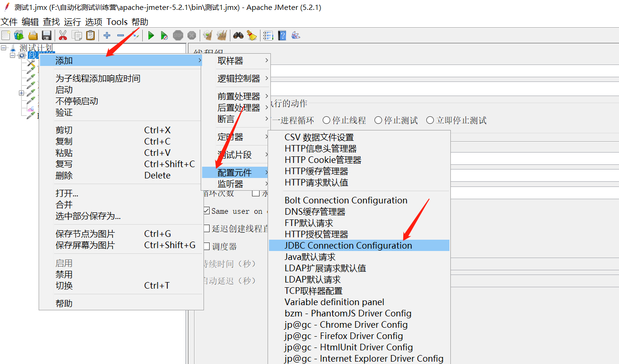Screen dimensions: 619x364
Task: Click the thread group gear icon in tree
Action: click(22, 56)
